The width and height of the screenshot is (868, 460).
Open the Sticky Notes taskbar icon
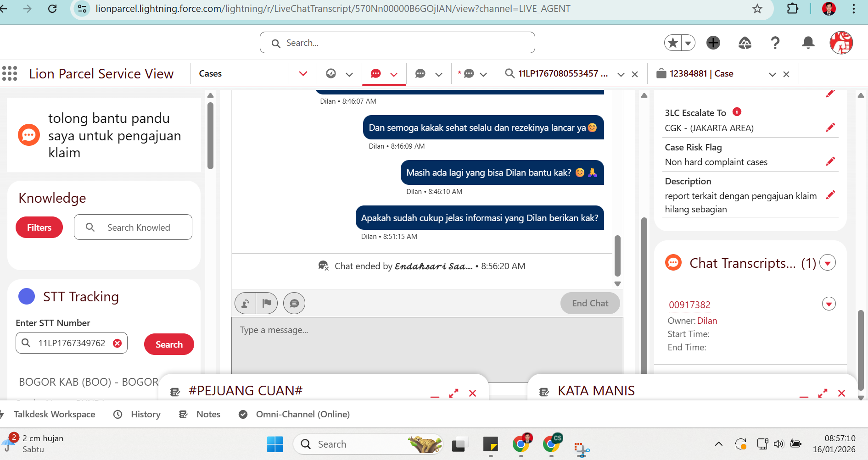coord(491,444)
